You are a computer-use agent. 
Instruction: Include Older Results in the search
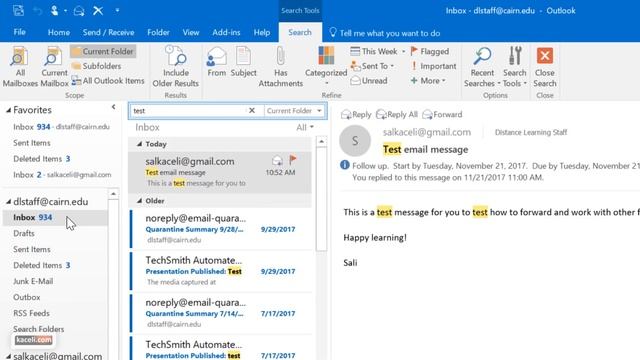tap(176, 67)
